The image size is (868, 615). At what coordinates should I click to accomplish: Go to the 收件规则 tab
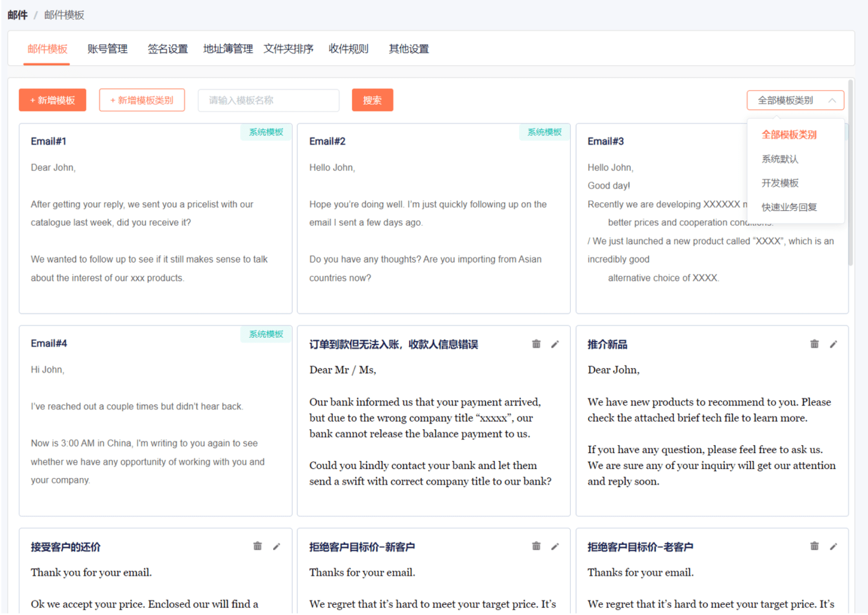pyautogui.click(x=349, y=49)
